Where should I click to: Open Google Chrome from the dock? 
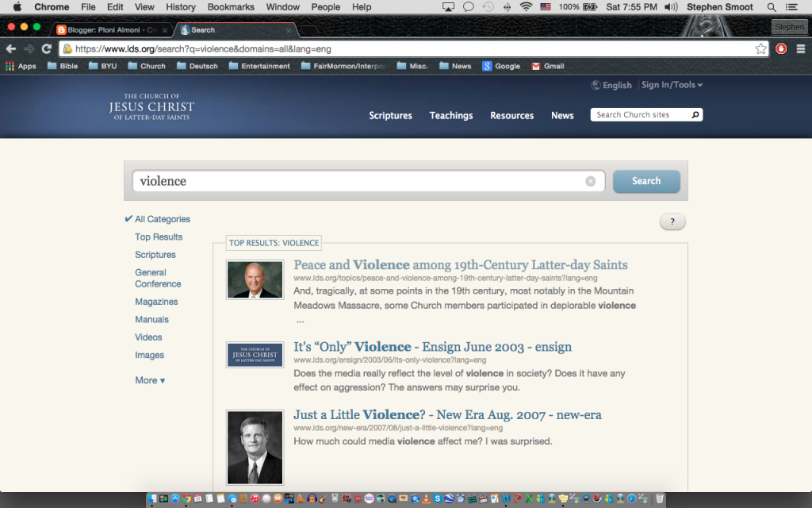[186, 498]
